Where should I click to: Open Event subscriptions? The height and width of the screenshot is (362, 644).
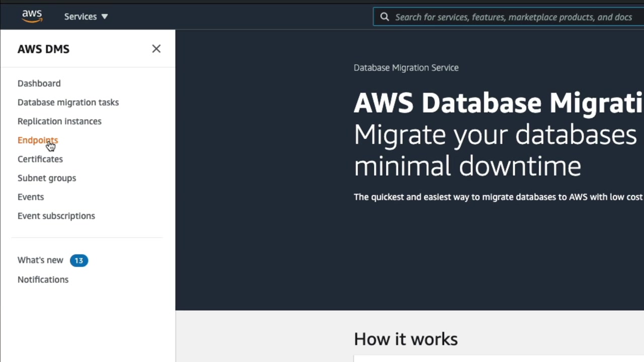click(x=56, y=216)
